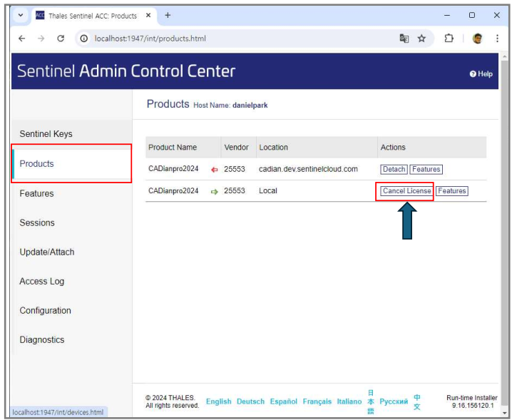Click the Run-time Installer version text

472,401
